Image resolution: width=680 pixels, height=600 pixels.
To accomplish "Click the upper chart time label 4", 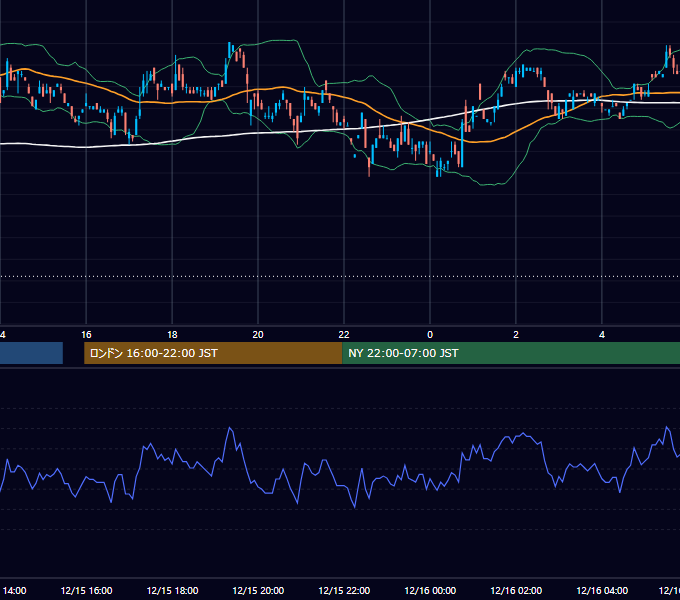I will coord(602,335).
